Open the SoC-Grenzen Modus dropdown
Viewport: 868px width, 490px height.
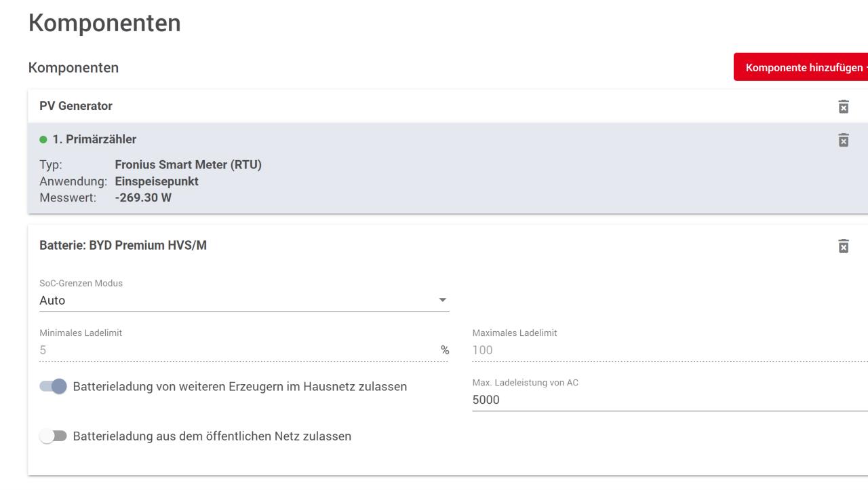(244, 300)
